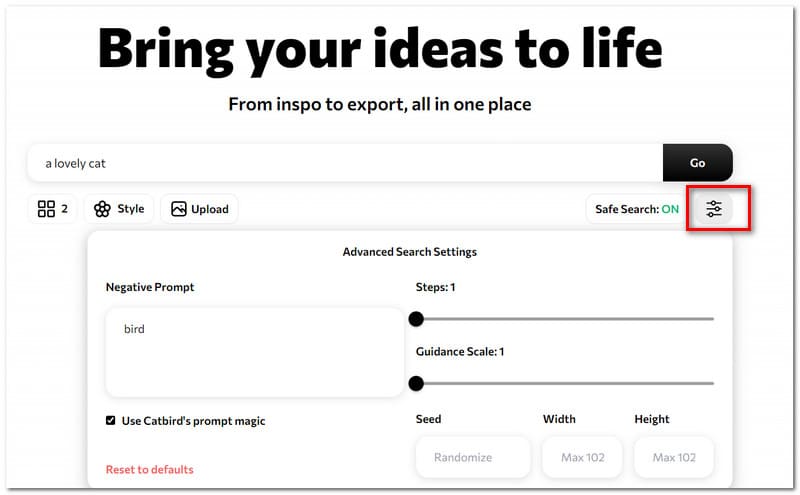This screenshot has width=800, height=495.
Task: Click the Style flower icon
Action: (x=102, y=209)
